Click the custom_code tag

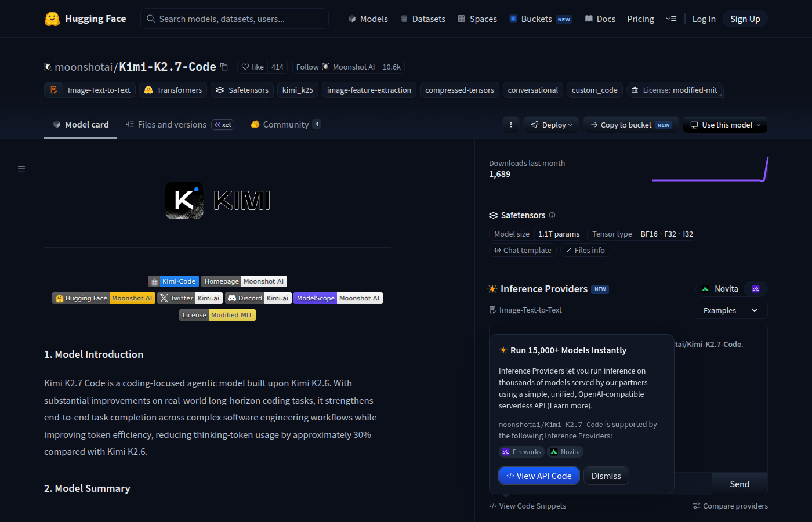[x=594, y=90]
